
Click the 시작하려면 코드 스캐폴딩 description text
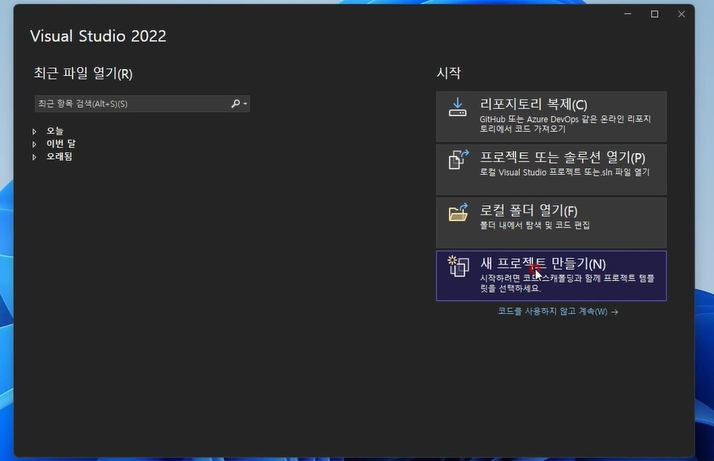pos(567,283)
